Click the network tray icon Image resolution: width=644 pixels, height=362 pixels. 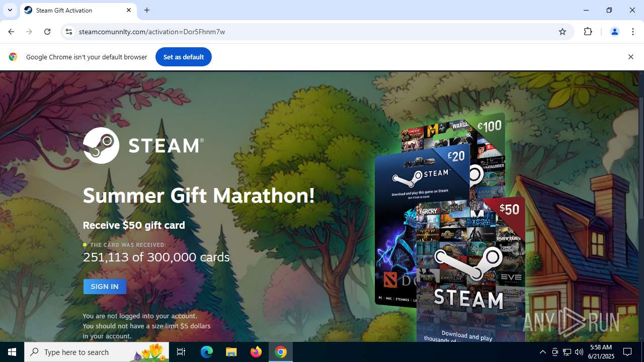[x=567, y=352]
